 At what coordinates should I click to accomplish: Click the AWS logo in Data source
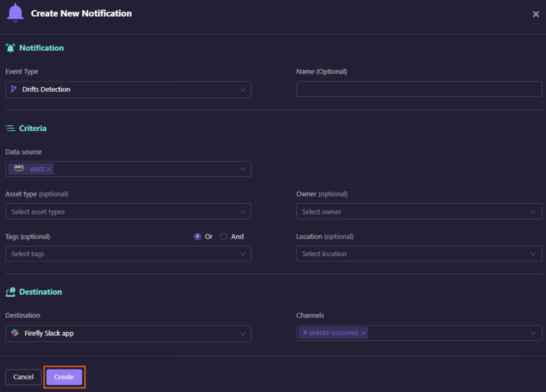19,168
